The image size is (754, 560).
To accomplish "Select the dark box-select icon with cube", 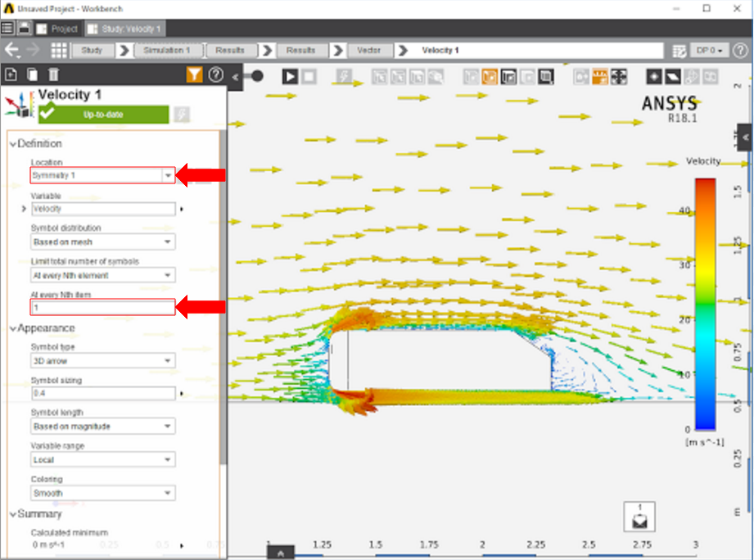I will [x=546, y=76].
